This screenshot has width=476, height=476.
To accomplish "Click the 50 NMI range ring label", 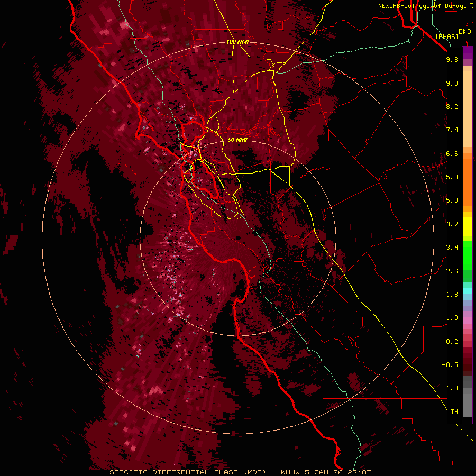I will 237,140.
